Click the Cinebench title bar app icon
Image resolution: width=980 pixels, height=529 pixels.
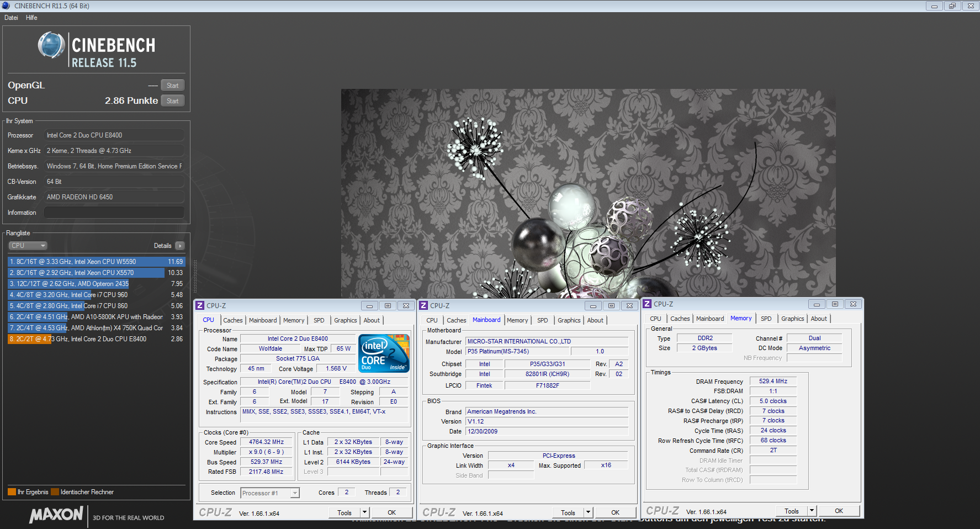6,6
